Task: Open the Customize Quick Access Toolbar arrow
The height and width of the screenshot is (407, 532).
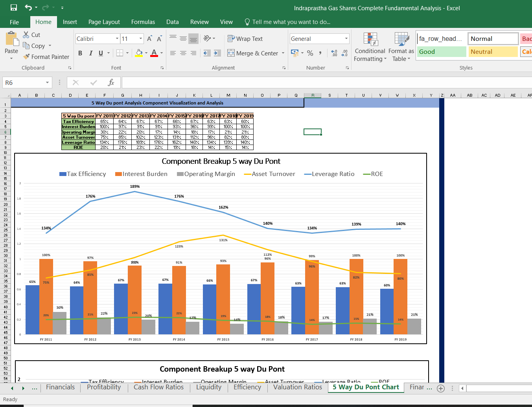Action: pyautogui.click(x=62, y=8)
